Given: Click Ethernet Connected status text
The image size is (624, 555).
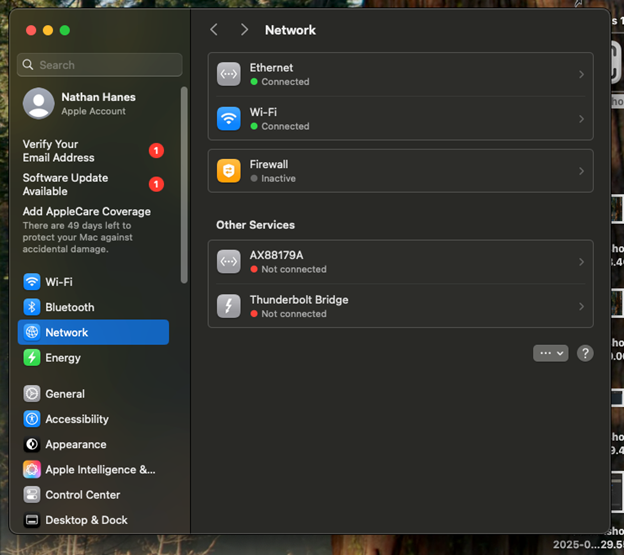Looking at the screenshot, I should click(x=285, y=82).
